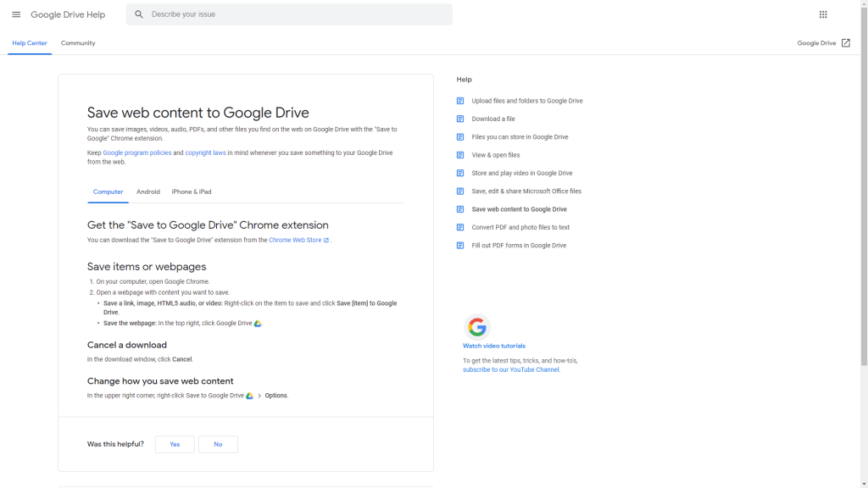868x488 pixels.
Task: Click the No feedback button
Action: click(218, 444)
